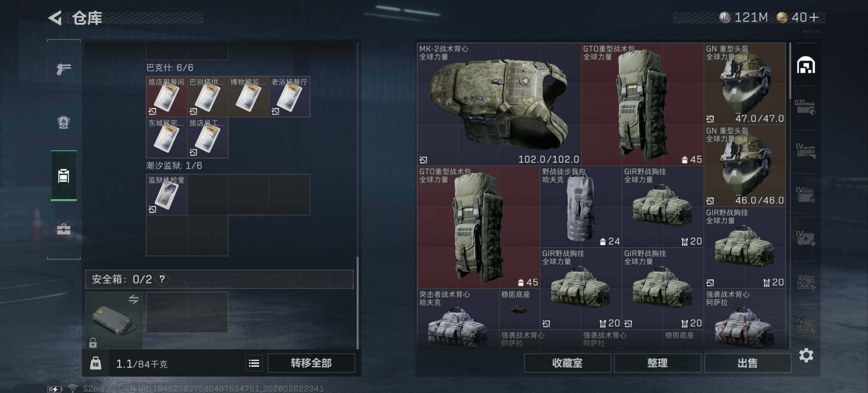Click the main stash home icon

(806, 65)
